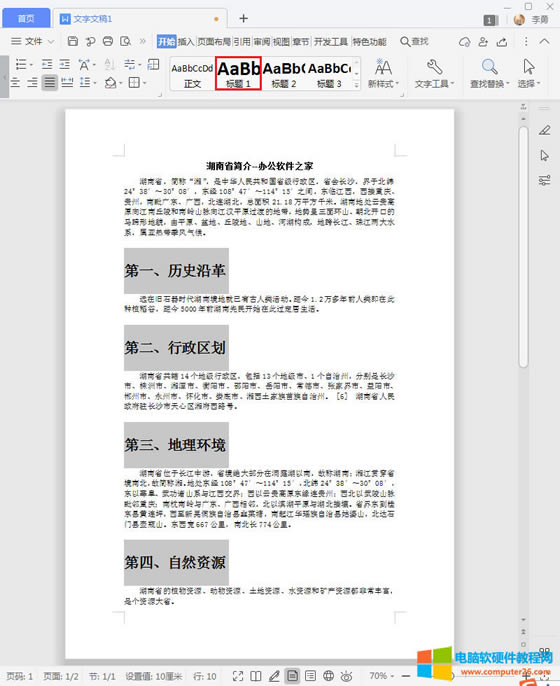
Task: Expand the 文件 menu dropdown arrow
Action: (x=51, y=42)
